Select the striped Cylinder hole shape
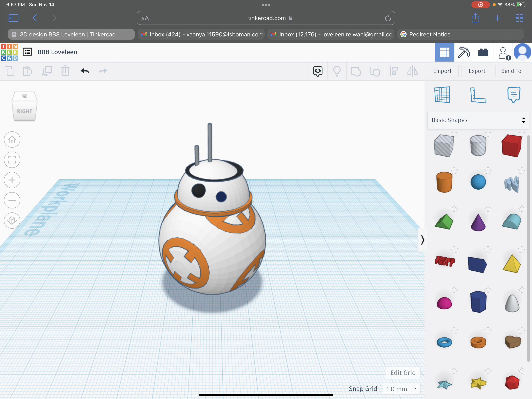 pos(478,146)
